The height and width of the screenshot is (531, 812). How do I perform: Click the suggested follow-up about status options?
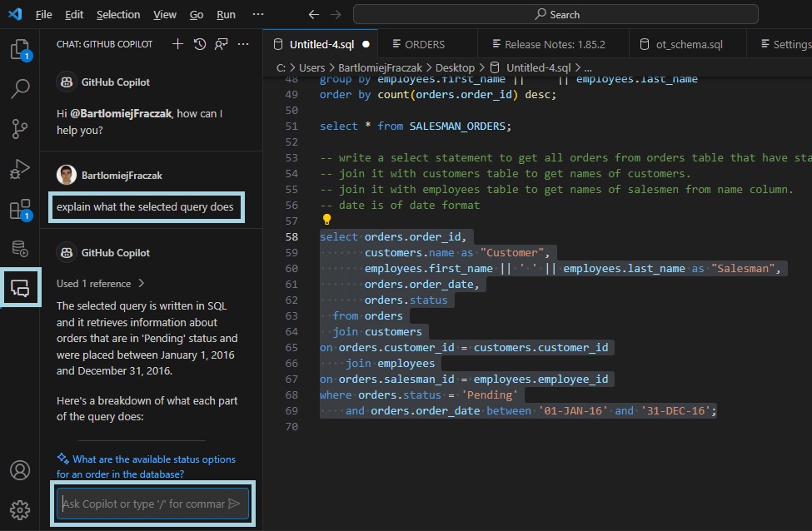pyautogui.click(x=146, y=466)
